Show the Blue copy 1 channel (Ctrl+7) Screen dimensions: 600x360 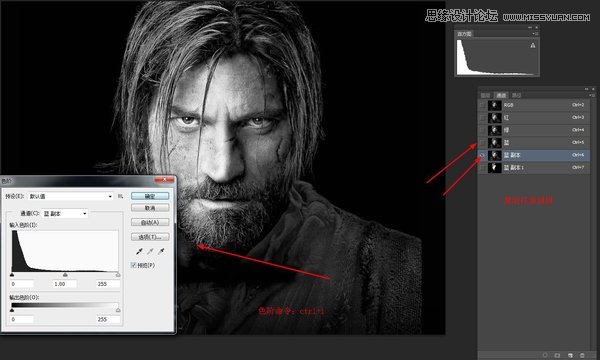point(483,168)
